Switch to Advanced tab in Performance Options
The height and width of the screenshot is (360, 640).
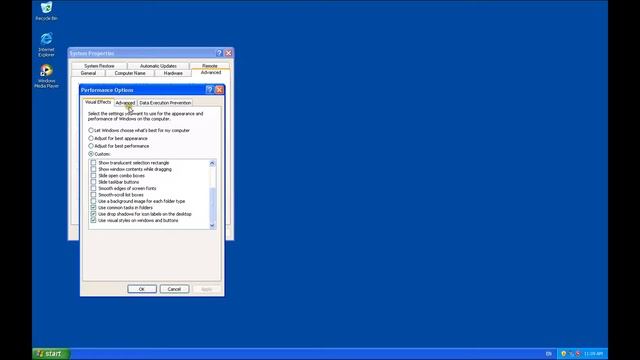point(125,103)
